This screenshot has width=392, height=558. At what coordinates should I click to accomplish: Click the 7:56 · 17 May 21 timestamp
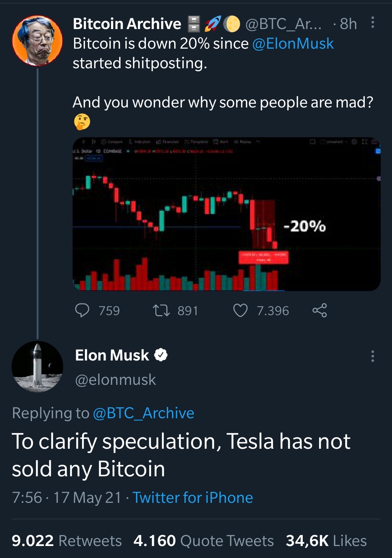66,498
